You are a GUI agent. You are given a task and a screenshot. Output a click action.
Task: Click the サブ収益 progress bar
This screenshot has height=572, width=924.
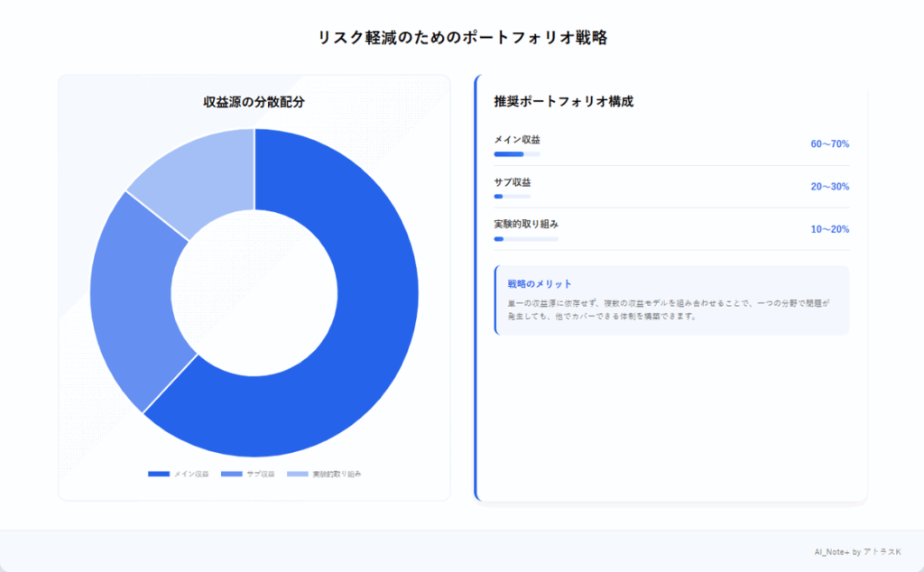click(x=513, y=197)
